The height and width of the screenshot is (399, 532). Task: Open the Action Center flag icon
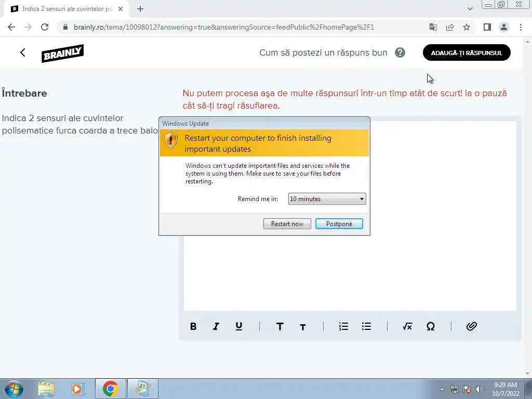tap(467, 389)
